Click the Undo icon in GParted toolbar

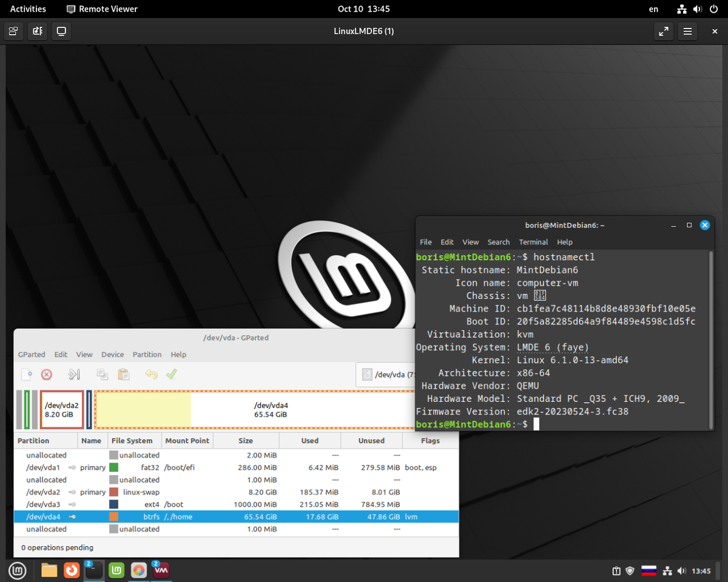click(150, 374)
